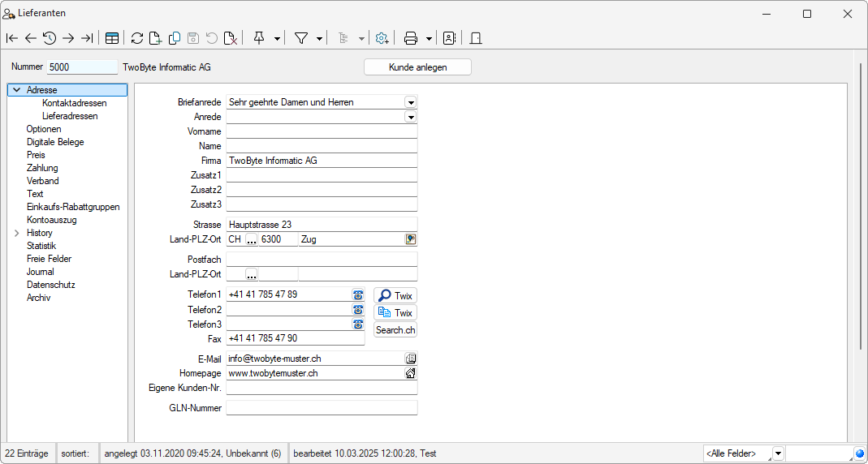This screenshot has width=868, height=464.
Task: Open the Journal section
Action: (x=40, y=272)
